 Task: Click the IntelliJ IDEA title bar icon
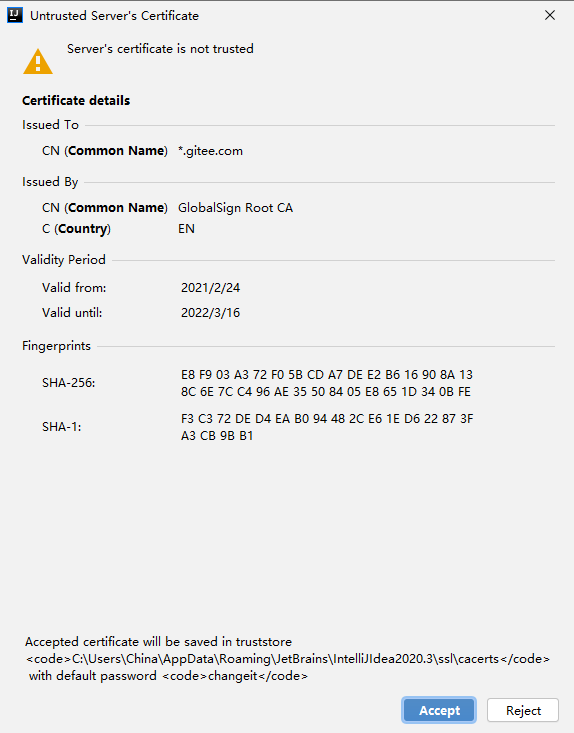(15, 15)
